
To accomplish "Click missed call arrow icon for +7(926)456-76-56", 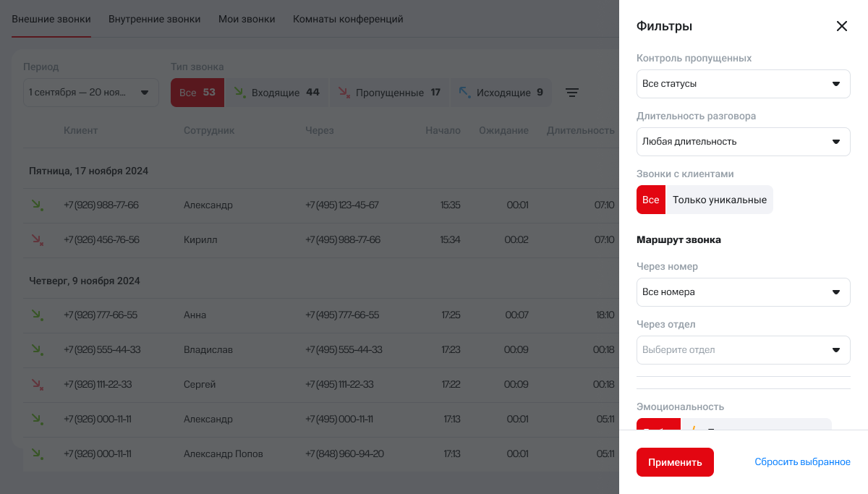I will (x=37, y=239).
